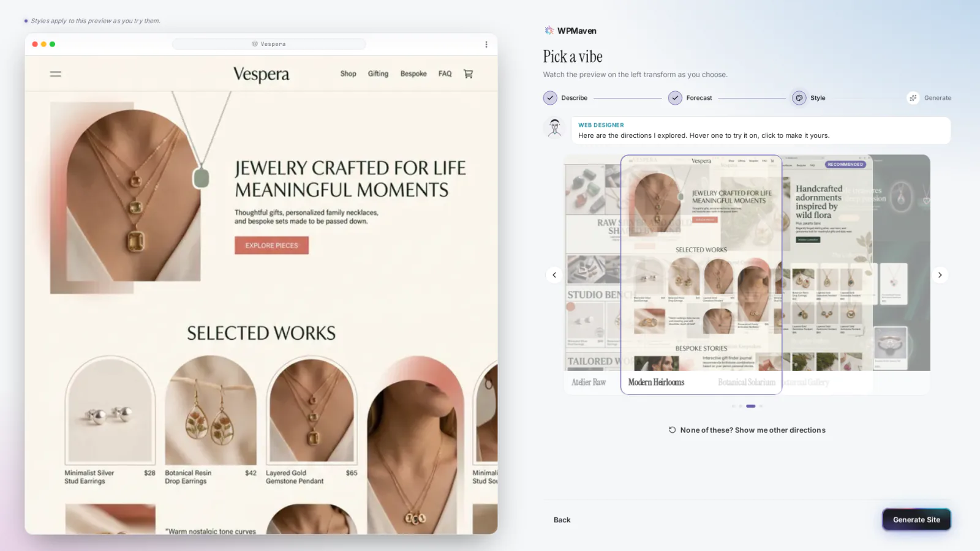Viewport: 980px width, 551px height.
Task: Open FAQ in the preview navigation
Action: [445, 74]
